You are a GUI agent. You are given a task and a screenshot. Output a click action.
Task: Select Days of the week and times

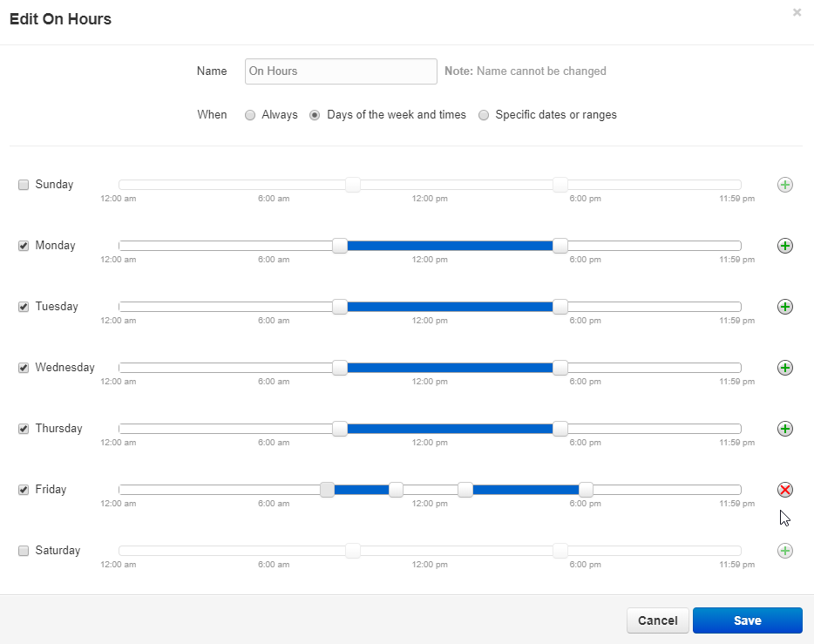[315, 115]
